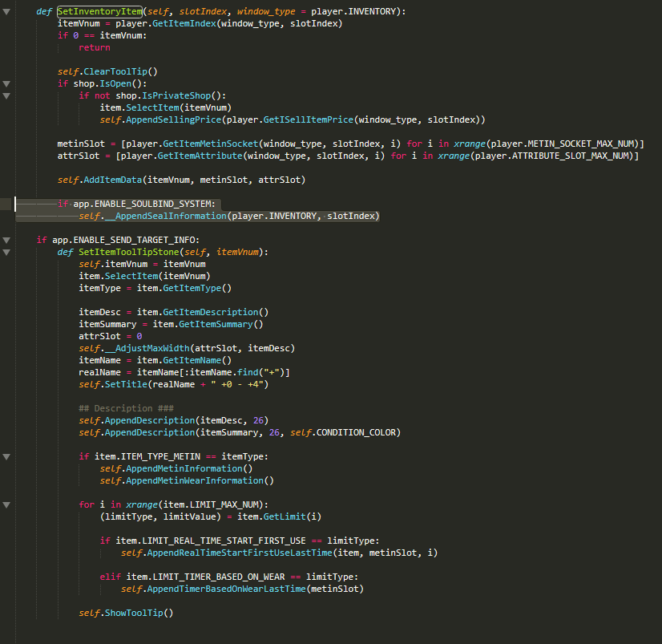The height and width of the screenshot is (644, 662).
Task: Click the LIMIT_REAL_TIME_START_FIRST_USE constant
Action: [224, 541]
